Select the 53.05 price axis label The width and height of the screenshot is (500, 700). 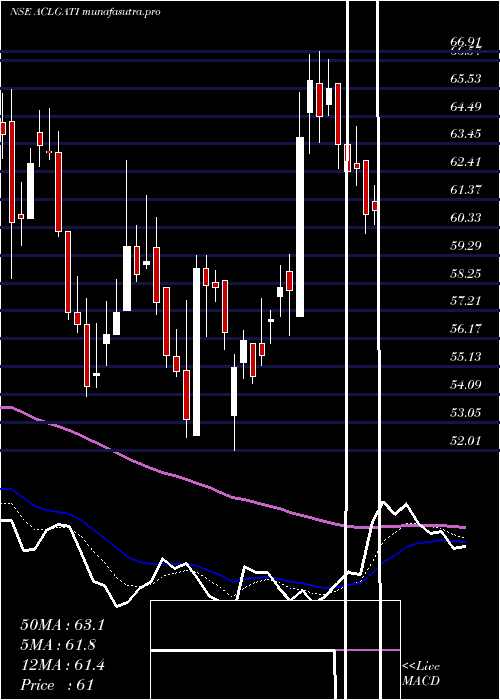[466, 412]
